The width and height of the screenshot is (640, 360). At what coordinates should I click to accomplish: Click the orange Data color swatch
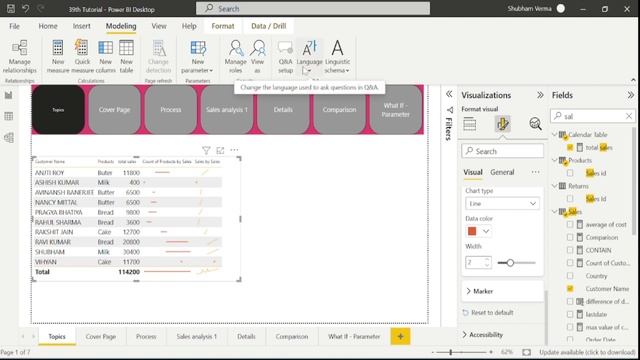coord(472,231)
